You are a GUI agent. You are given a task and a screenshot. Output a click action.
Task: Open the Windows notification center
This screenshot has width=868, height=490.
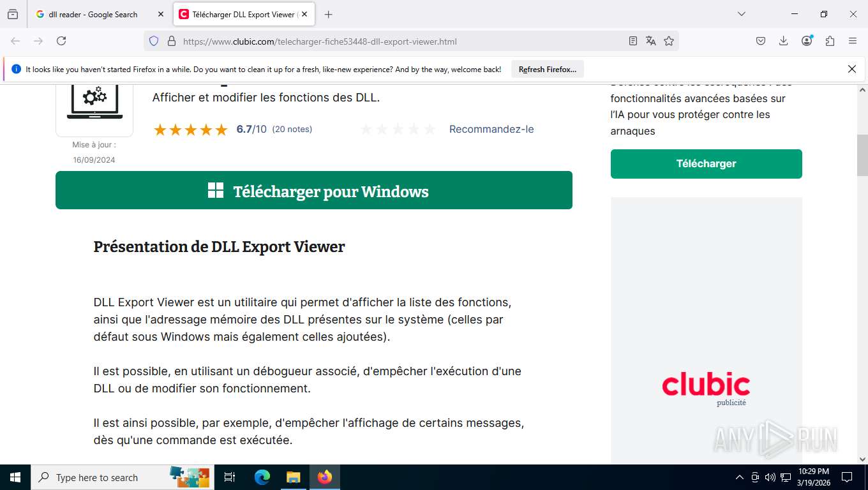tap(847, 477)
